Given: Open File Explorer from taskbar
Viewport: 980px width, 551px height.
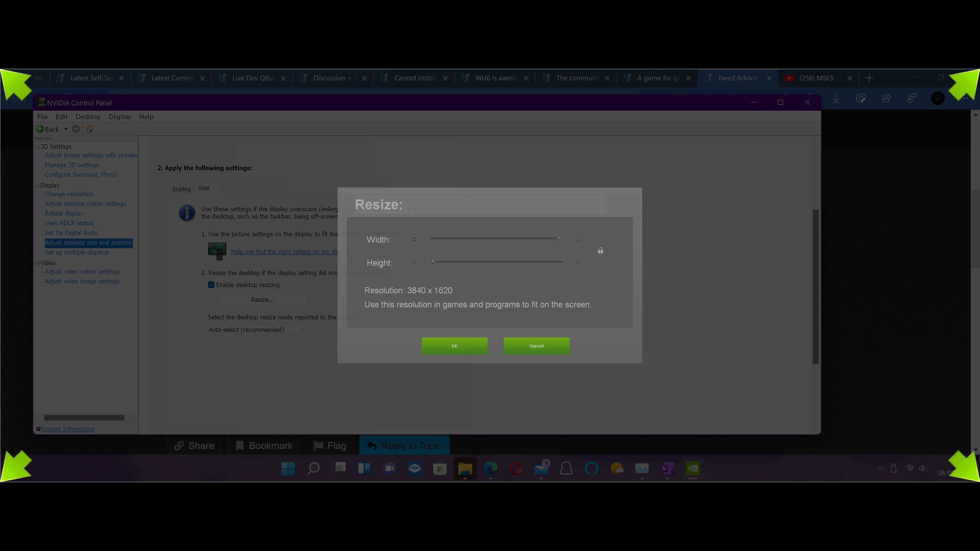Looking at the screenshot, I should [x=465, y=468].
